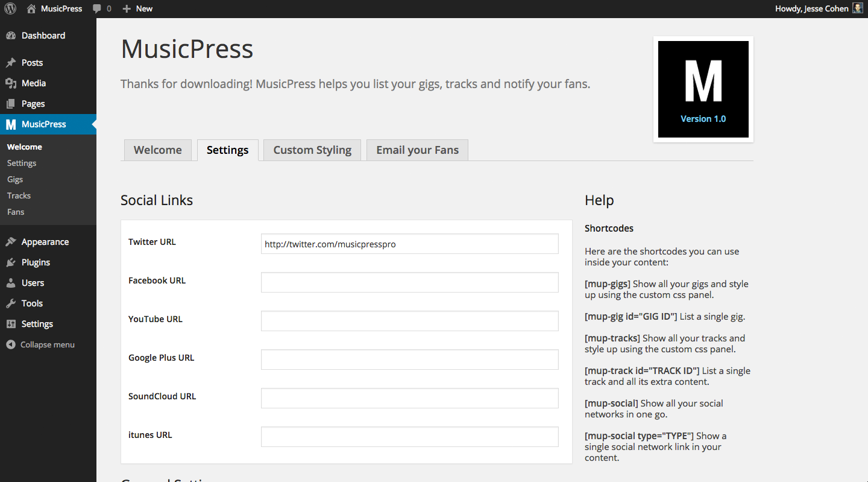Image resolution: width=868 pixels, height=482 pixels.
Task: Click the WordPress logo icon
Action: [x=10, y=8]
